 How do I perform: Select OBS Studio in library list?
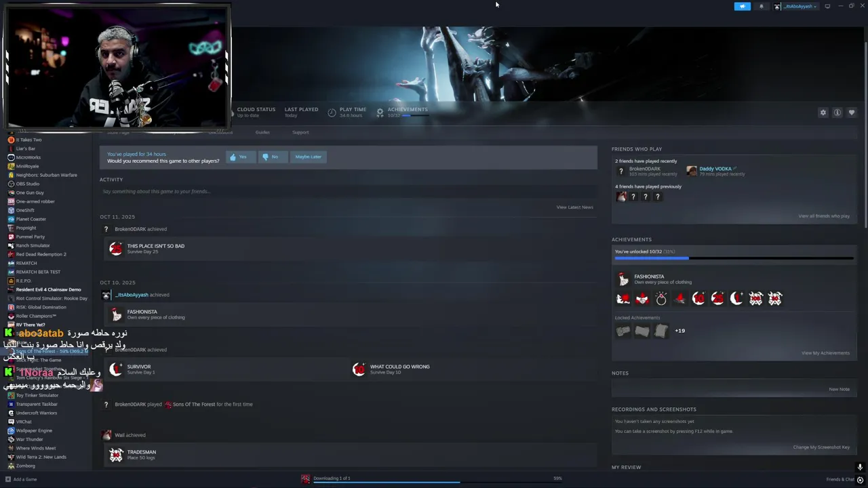[x=28, y=184]
